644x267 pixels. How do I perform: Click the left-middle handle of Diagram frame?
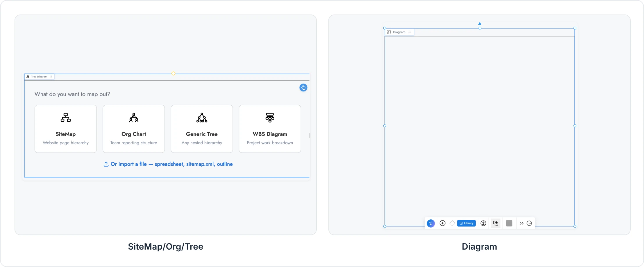[x=385, y=126]
